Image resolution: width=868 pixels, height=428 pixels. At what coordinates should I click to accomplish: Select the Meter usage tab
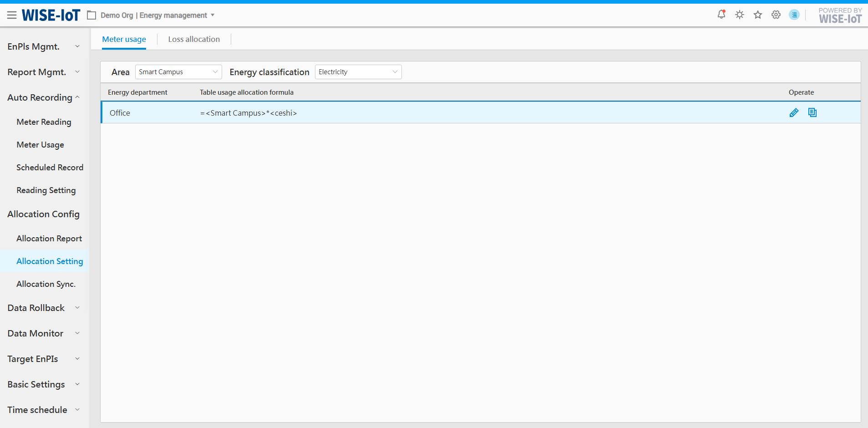tap(124, 39)
